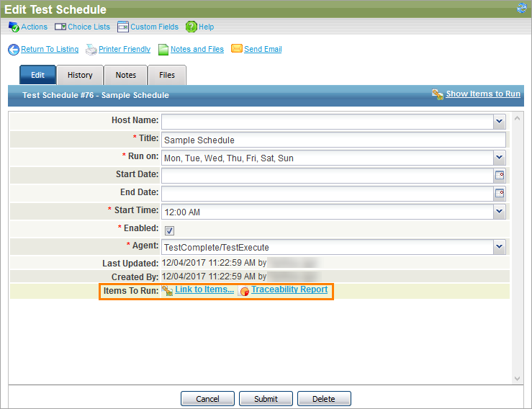This screenshot has width=532, height=409.
Task: Click the Cancel button
Action: (x=207, y=399)
